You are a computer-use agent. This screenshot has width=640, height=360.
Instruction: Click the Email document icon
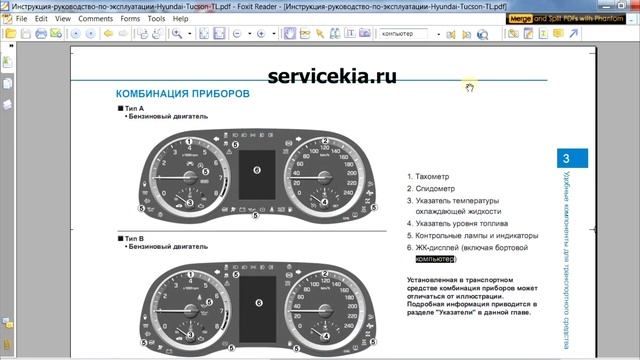(56, 33)
